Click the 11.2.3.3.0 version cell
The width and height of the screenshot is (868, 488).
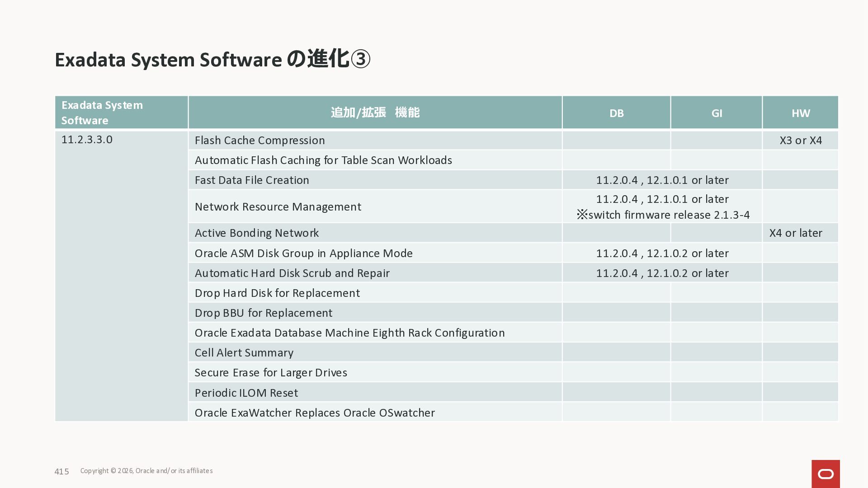coord(87,140)
